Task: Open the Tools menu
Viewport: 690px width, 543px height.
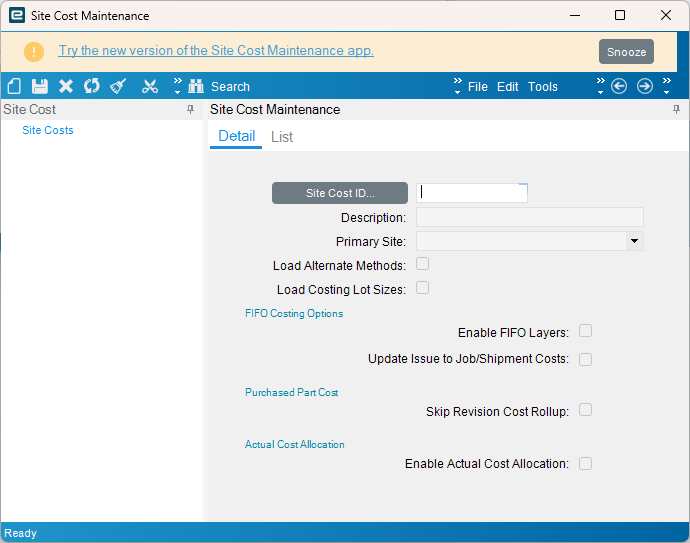Action: click(x=543, y=87)
